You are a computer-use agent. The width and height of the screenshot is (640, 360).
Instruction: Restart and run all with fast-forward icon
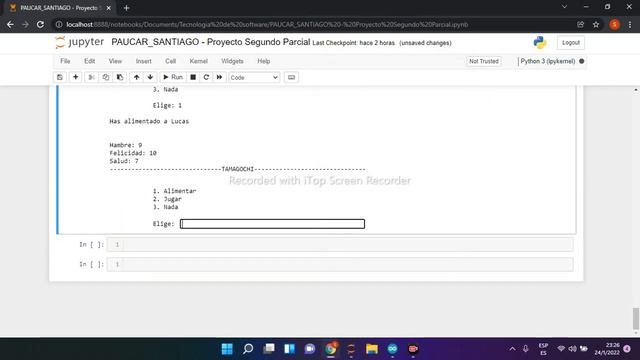(x=220, y=77)
